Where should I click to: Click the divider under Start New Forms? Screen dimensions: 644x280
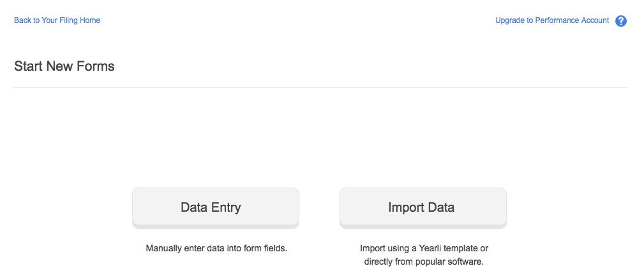[x=320, y=87]
